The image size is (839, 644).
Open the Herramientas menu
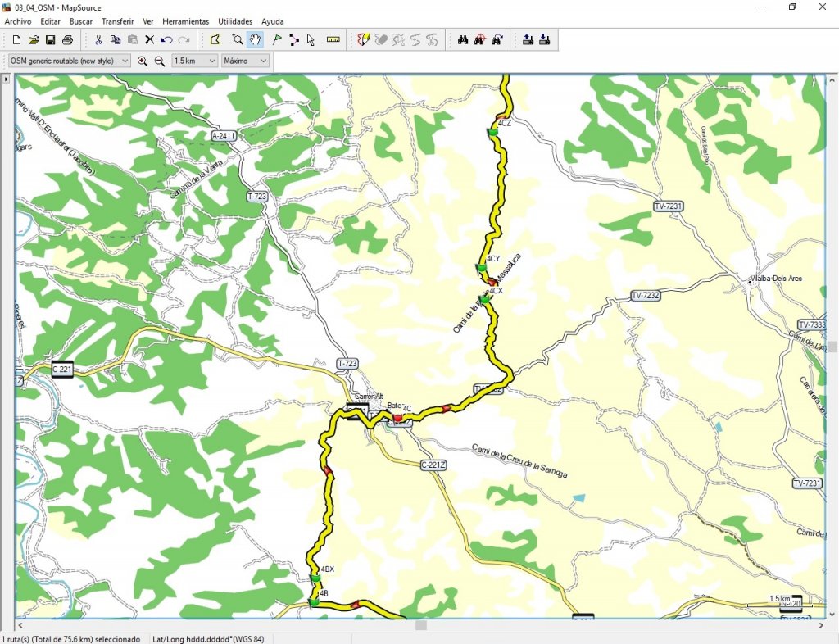click(x=185, y=21)
